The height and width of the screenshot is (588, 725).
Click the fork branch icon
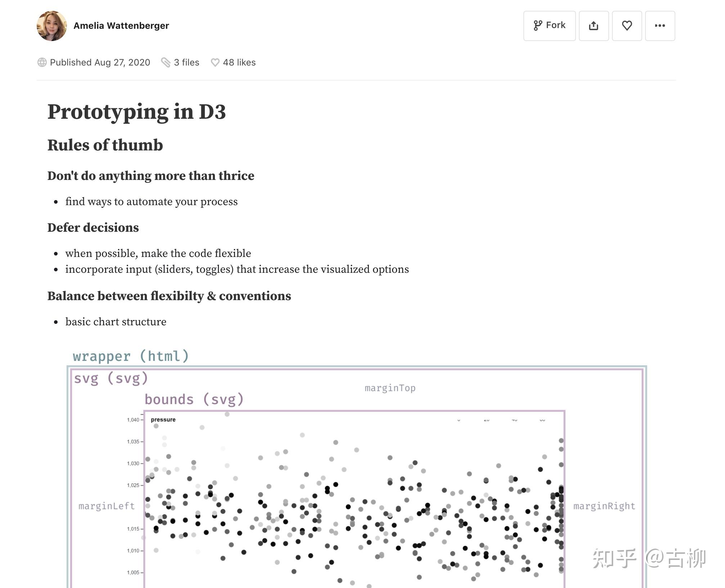(538, 26)
